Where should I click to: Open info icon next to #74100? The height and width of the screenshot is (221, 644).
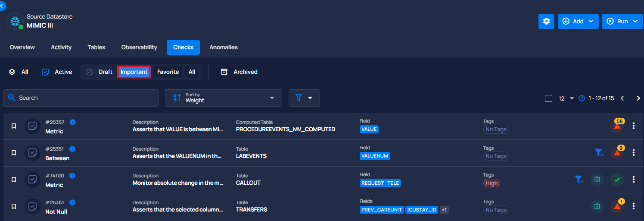[72, 176]
